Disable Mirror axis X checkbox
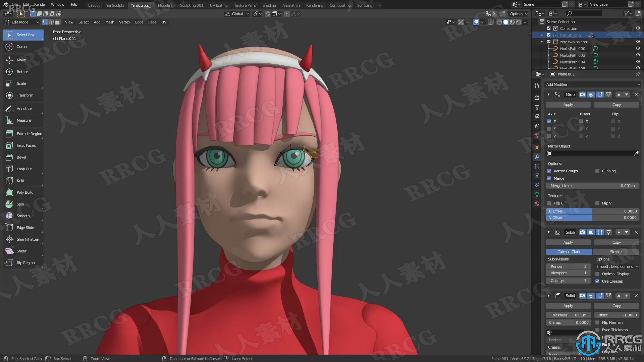Viewport: 644px width, 362px height. 549,121
